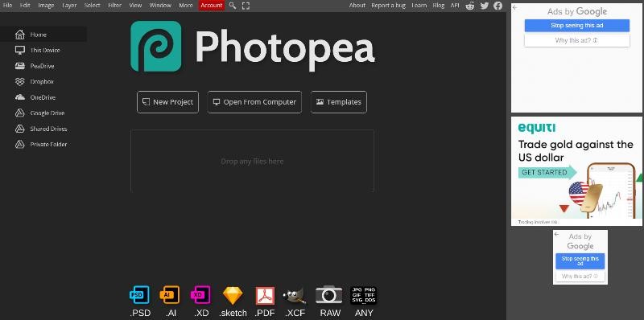Click top ad's Stop seeing this ad
The image size is (644, 320).
pyautogui.click(x=576, y=26)
